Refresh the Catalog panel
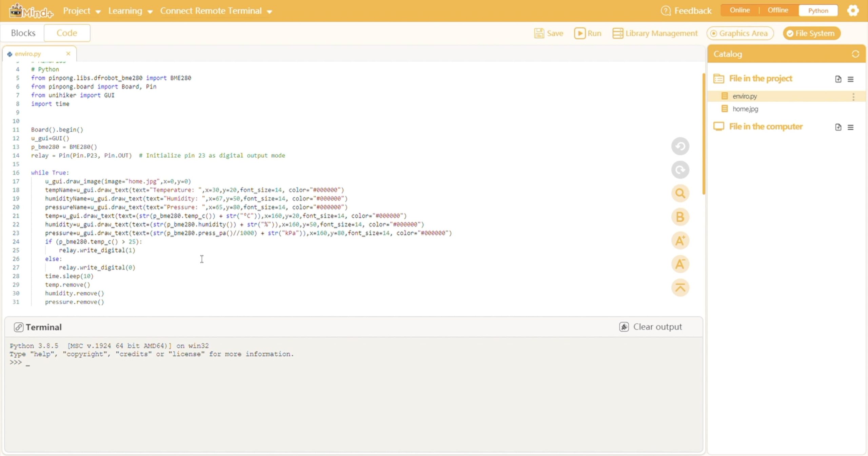The width and height of the screenshot is (868, 456). pos(855,54)
